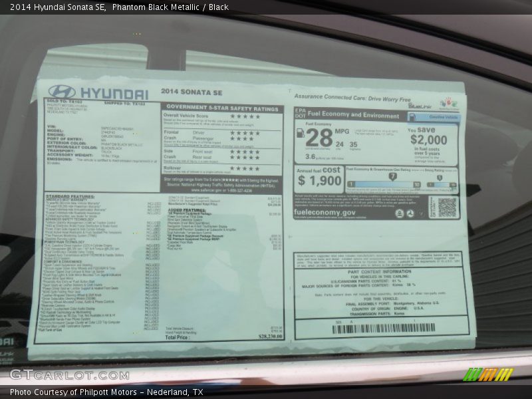Click the smog rating scale marker

[x=440, y=178]
